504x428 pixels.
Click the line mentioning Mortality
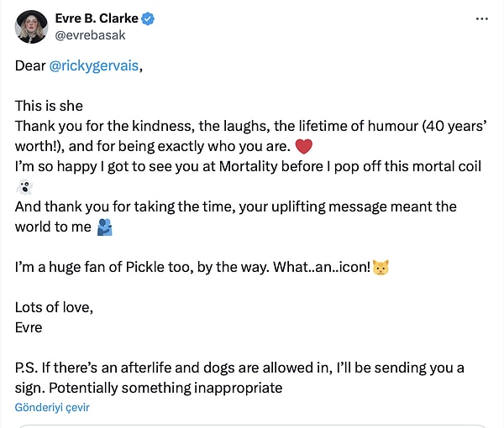[248, 167]
